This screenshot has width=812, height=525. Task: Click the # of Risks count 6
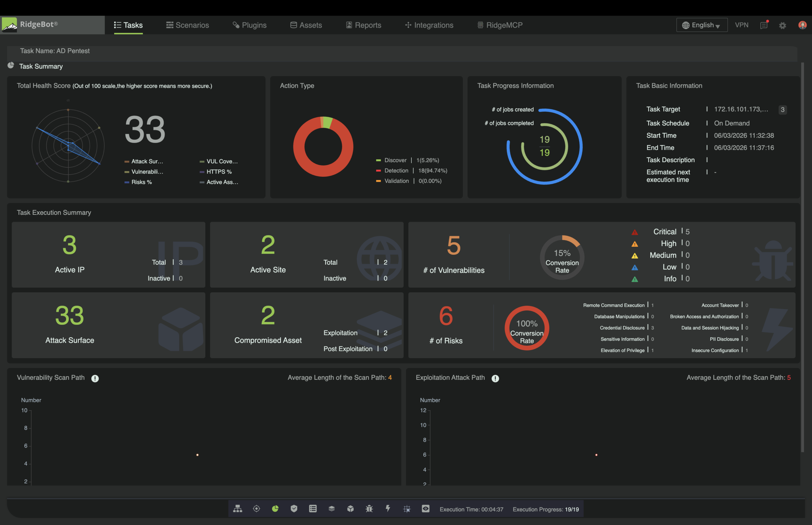click(x=446, y=316)
